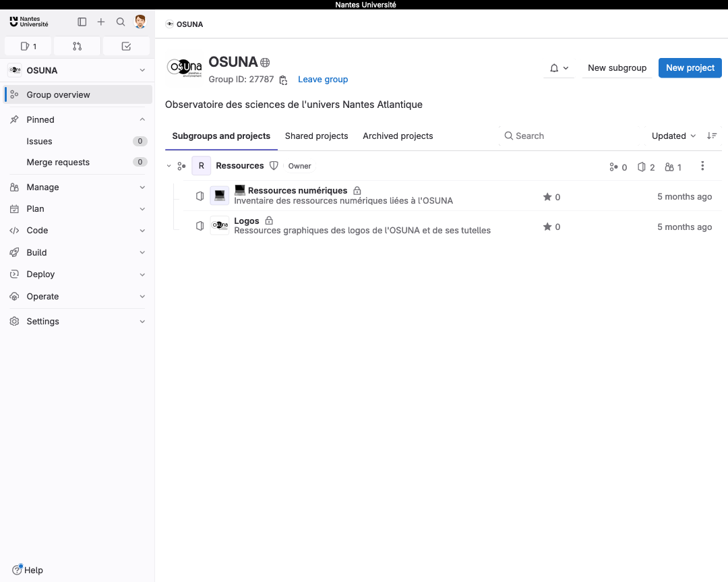Toggle the sort direction icon
Image resolution: width=728 pixels, height=582 pixels.
click(x=712, y=136)
